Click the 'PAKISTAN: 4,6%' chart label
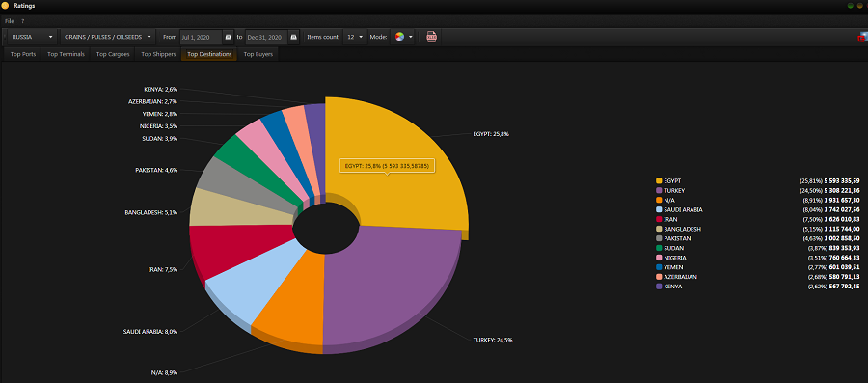This screenshot has width=868, height=383. tap(156, 171)
